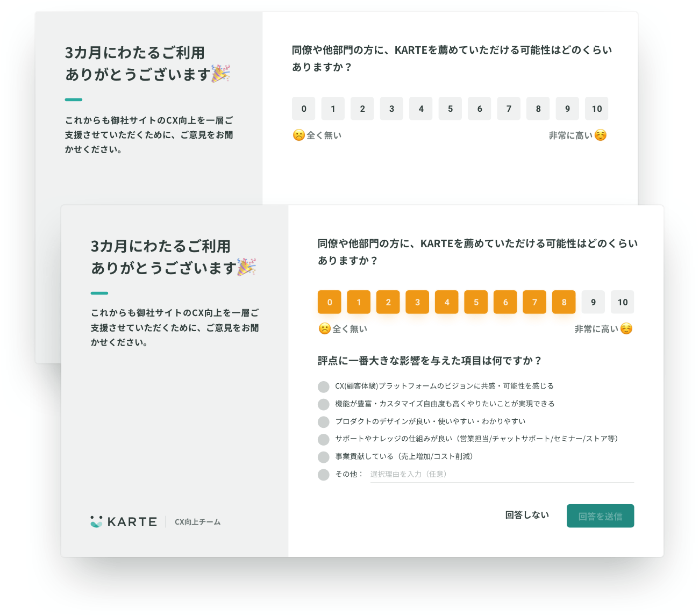Screen dimensions: 699x616
Task: Select score 3 in the back card
Action: 391,109
